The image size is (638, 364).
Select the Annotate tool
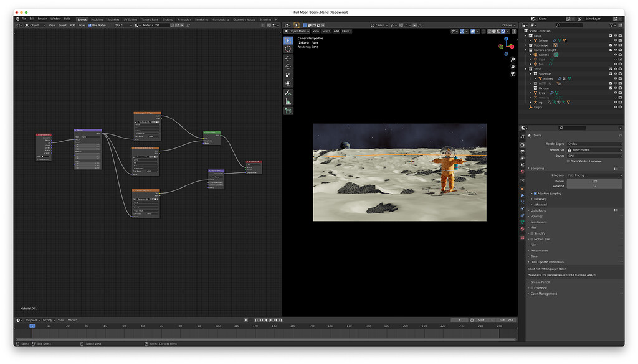[x=288, y=93]
